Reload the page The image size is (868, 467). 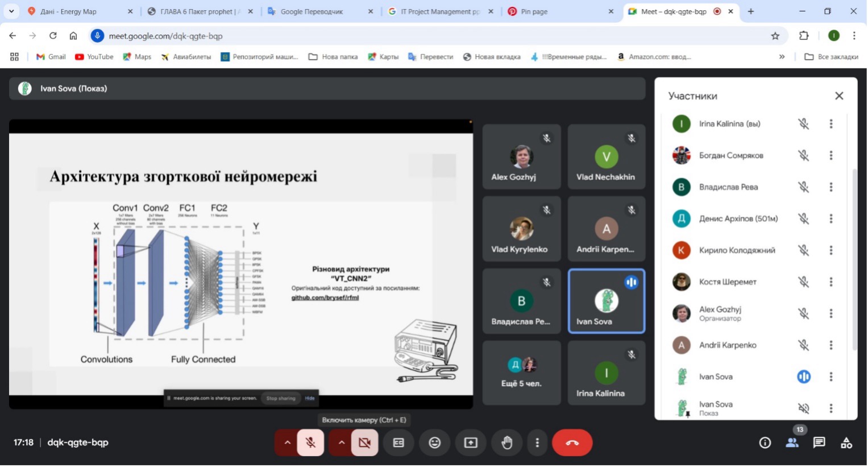coord(53,36)
